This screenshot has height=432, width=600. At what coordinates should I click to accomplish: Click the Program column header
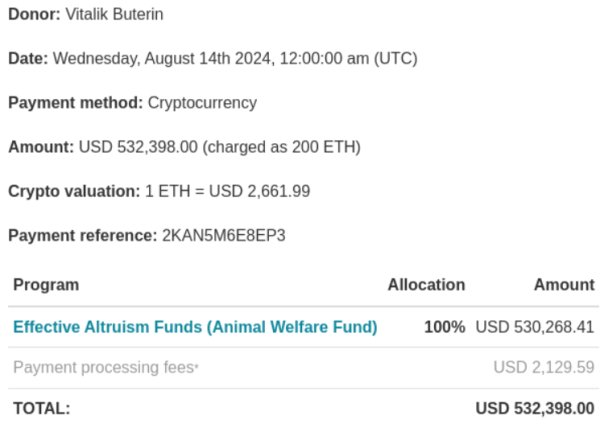(x=46, y=285)
